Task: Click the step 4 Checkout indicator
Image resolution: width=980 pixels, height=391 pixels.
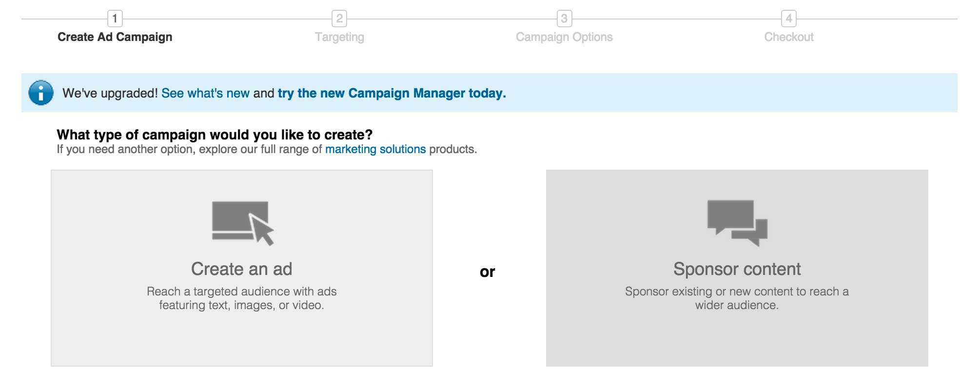Action: point(790,18)
